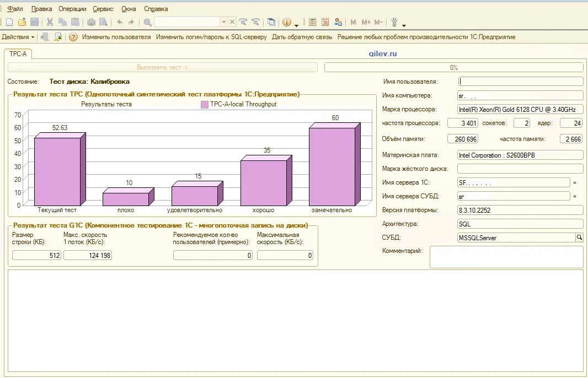Click the M- memory subtract button
Viewport: 588px width, 378px height.
[379, 22]
